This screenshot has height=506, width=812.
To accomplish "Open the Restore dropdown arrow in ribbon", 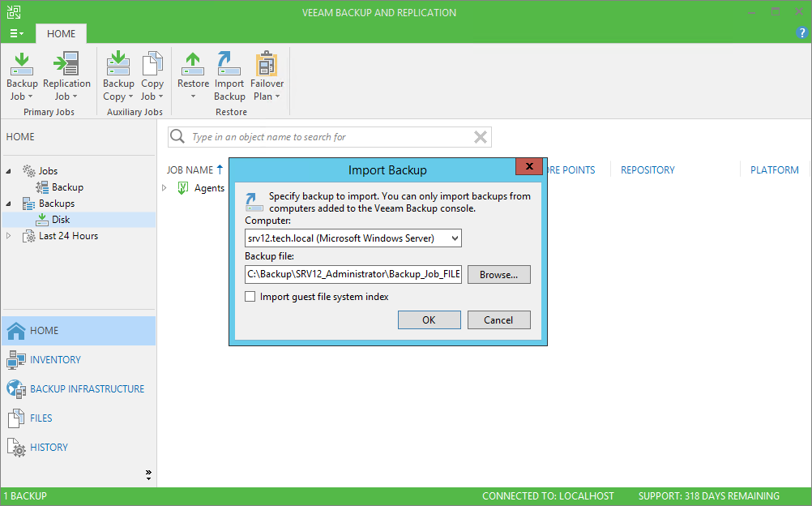I will click(x=193, y=96).
